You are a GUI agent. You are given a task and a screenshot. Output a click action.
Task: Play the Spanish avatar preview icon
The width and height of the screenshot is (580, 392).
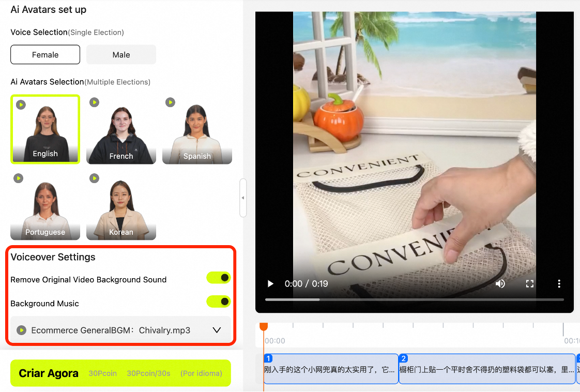170,102
